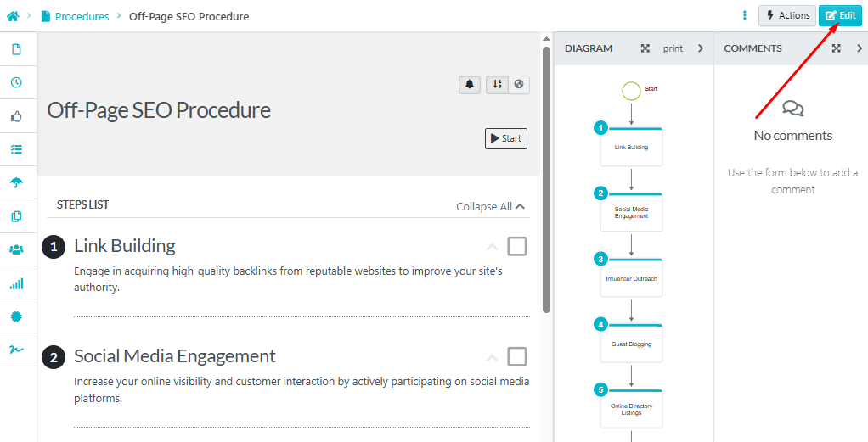Collapse the Diagram panel chevron
The height and width of the screenshot is (442, 868).
(x=701, y=48)
